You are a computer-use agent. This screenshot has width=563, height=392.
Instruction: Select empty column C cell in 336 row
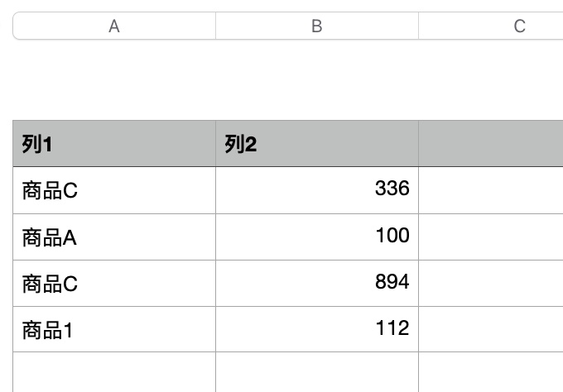pos(490,190)
